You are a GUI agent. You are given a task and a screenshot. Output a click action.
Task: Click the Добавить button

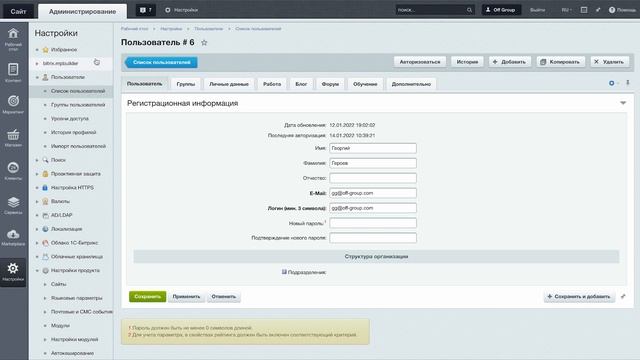coord(510,62)
